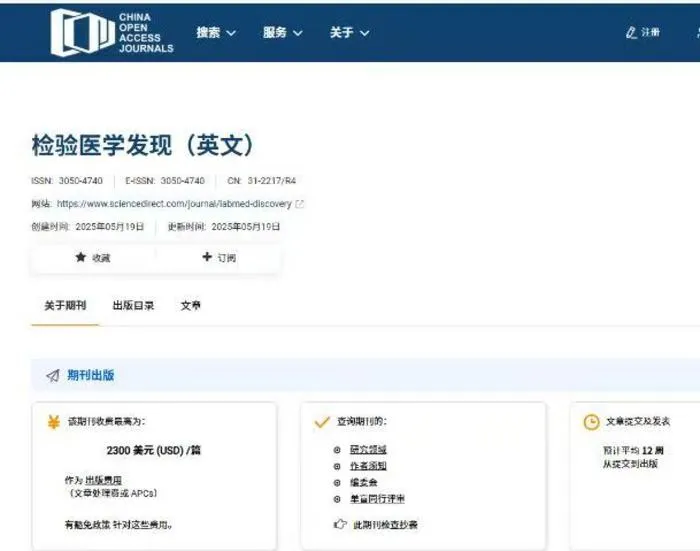Click the paper plane icon by 期刊出版
Viewport: 700px width, 551px height.
(53, 376)
